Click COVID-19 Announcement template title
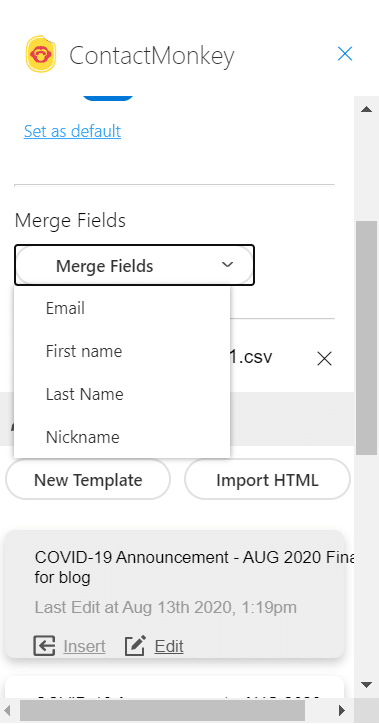379x724 pixels. coord(194,567)
